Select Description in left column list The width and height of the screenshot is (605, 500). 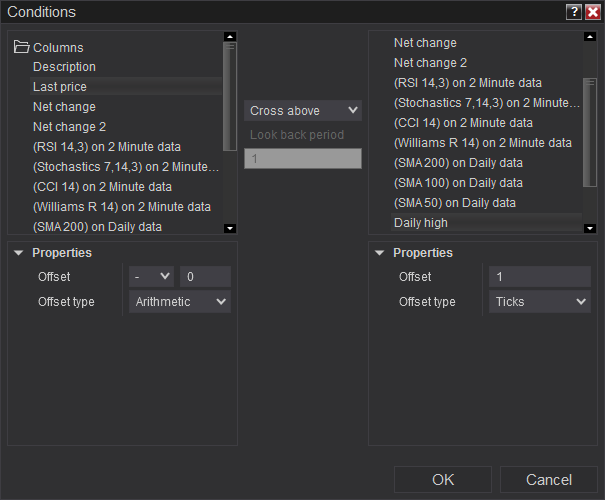[x=64, y=67]
